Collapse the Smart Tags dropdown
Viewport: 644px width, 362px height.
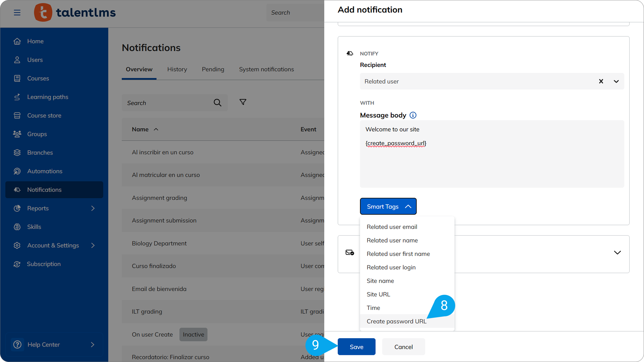click(388, 206)
